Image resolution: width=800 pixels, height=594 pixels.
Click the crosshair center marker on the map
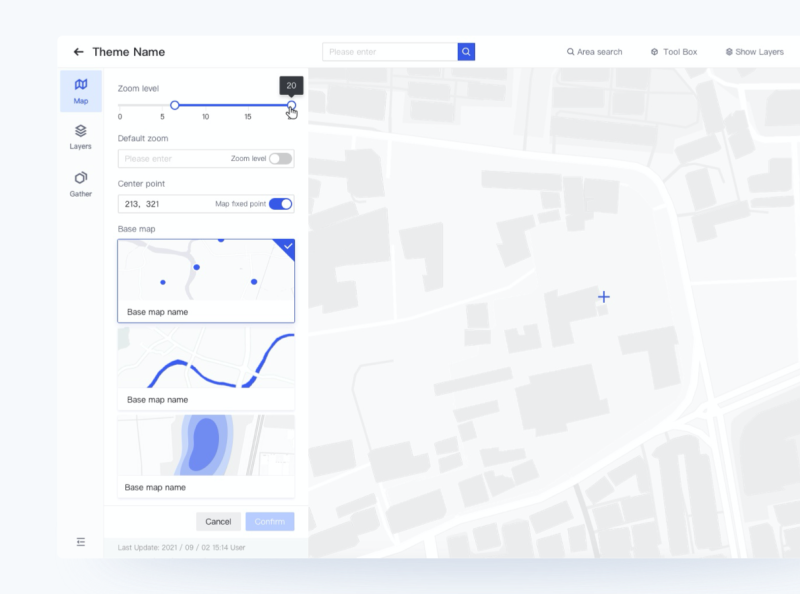tap(603, 296)
